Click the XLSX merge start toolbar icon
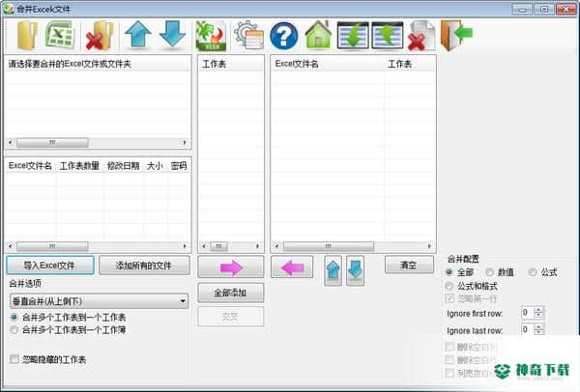Screen dimensions: 580x392 pyautogui.click(x=211, y=37)
